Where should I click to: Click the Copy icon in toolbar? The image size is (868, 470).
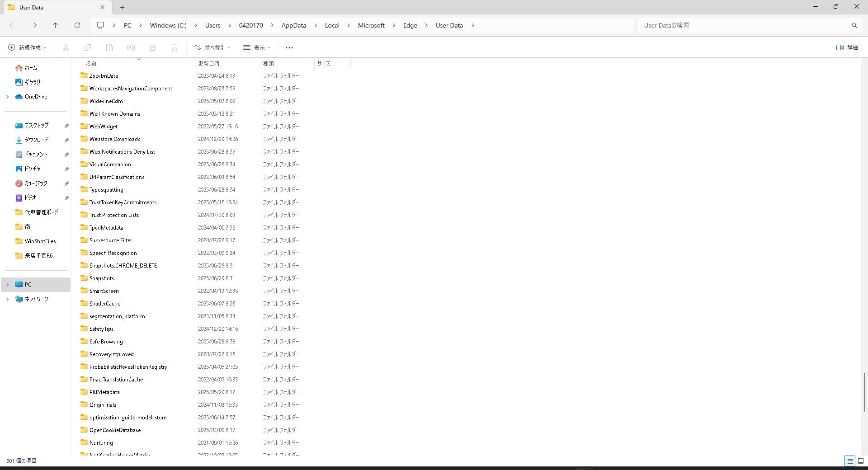pyautogui.click(x=88, y=47)
